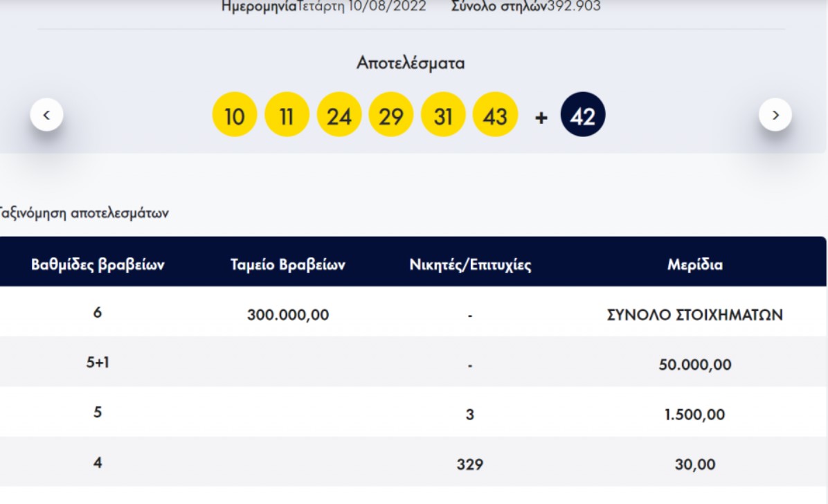Click the 30,00 share for tier 4

[x=695, y=464]
